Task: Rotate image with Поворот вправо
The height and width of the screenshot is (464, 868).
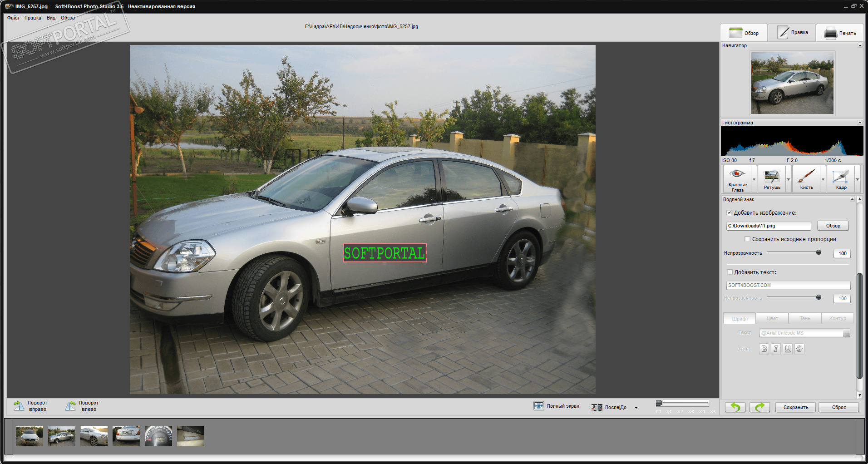Action: [30, 406]
